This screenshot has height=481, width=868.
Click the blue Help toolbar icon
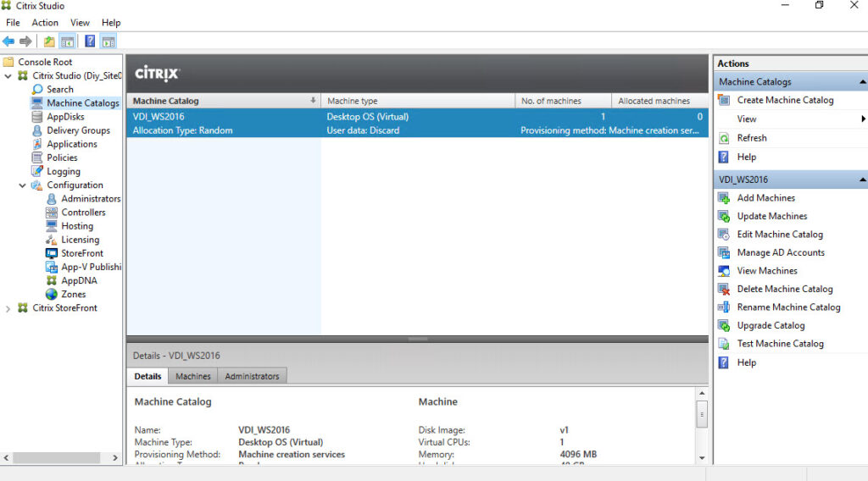pyautogui.click(x=90, y=41)
